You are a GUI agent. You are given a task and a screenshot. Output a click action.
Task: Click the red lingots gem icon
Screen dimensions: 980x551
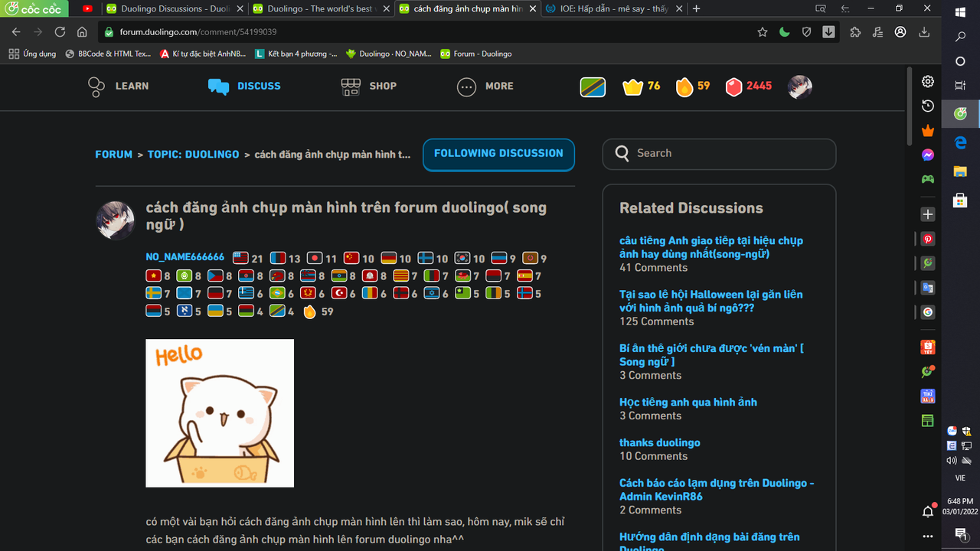point(733,86)
